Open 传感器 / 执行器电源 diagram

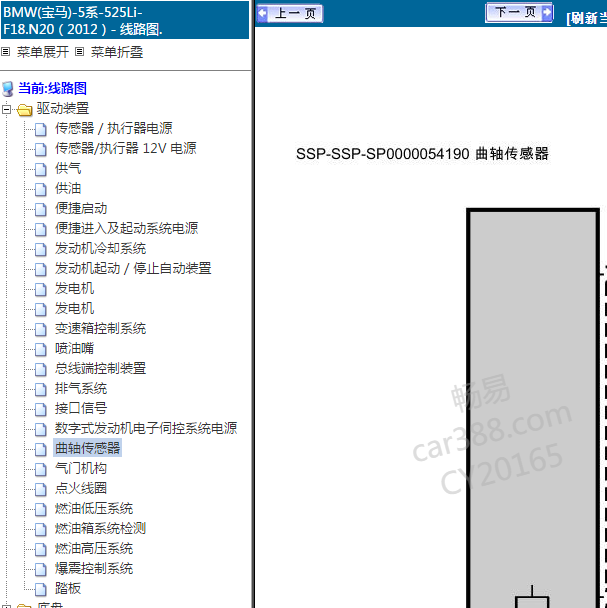pos(114,128)
